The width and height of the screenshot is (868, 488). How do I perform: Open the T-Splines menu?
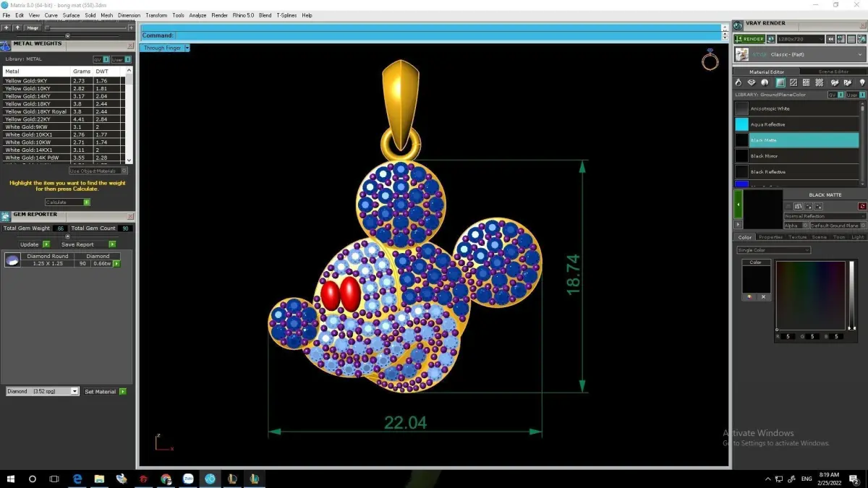click(286, 15)
